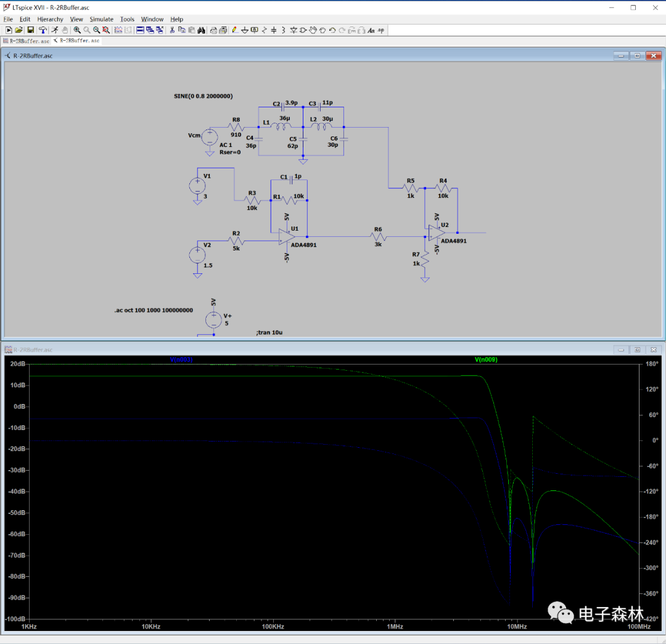
Task: Open the Tools menu
Action: coord(127,19)
